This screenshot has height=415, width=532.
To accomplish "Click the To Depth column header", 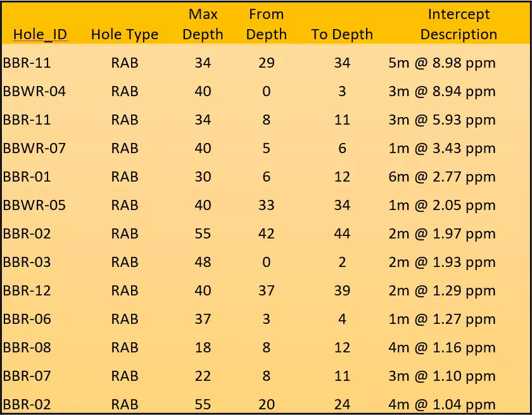I will (x=342, y=35).
